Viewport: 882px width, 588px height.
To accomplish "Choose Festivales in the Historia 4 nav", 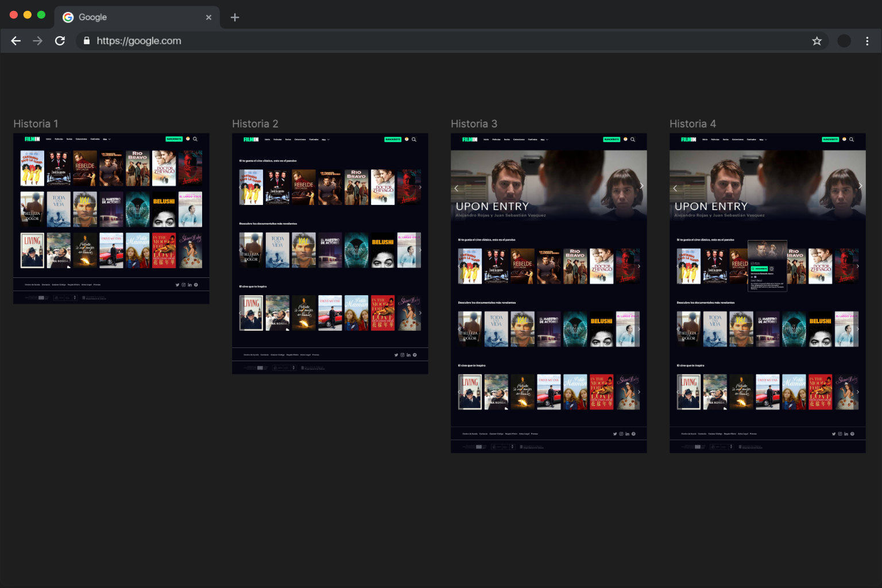I will tap(752, 139).
